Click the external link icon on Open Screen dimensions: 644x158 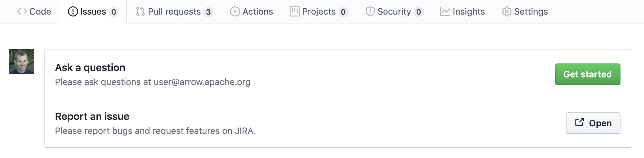pos(579,122)
